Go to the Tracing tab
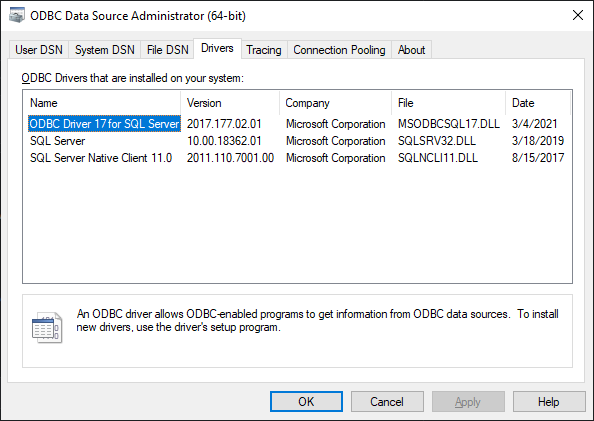This screenshot has height=421, width=594. click(264, 50)
